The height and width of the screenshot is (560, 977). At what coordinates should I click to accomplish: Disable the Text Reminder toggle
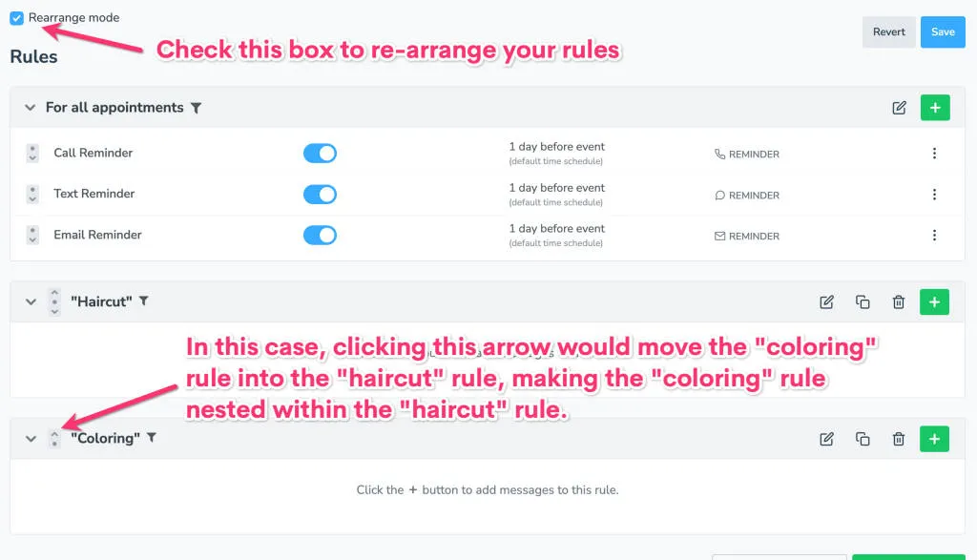pos(320,194)
